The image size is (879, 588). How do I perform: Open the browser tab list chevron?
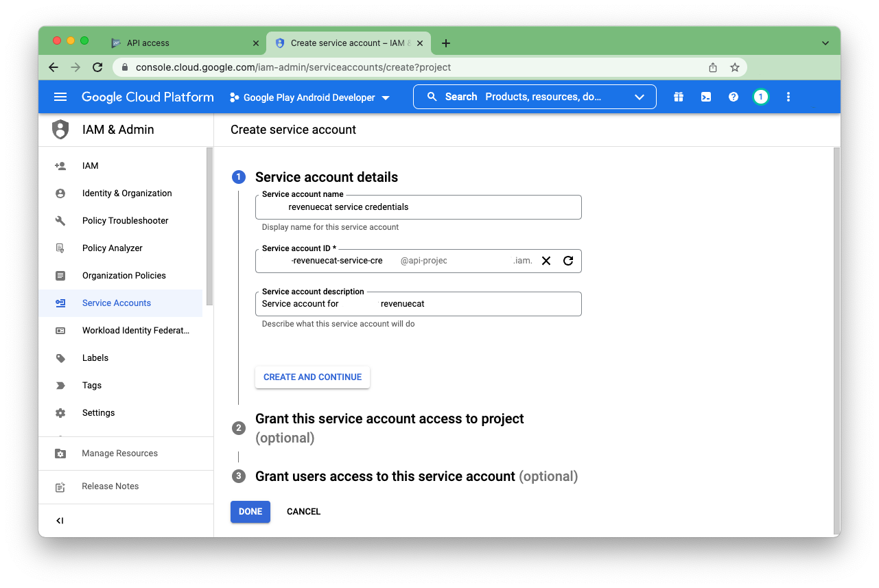tap(825, 43)
